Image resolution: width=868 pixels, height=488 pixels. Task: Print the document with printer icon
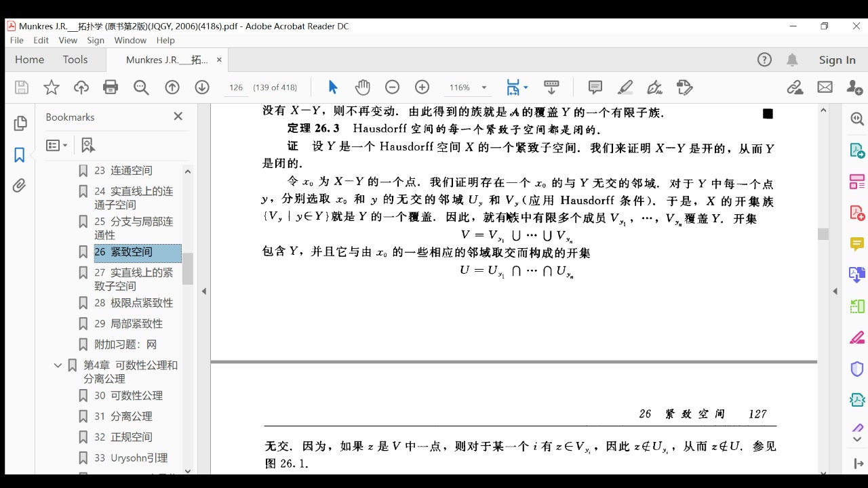point(111,87)
